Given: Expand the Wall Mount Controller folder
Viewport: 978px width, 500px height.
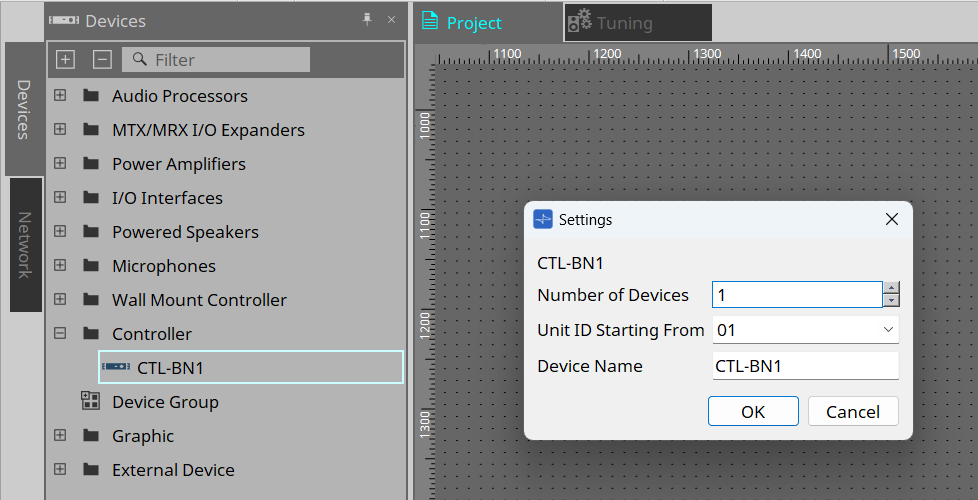Looking at the screenshot, I should click(60, 299).
